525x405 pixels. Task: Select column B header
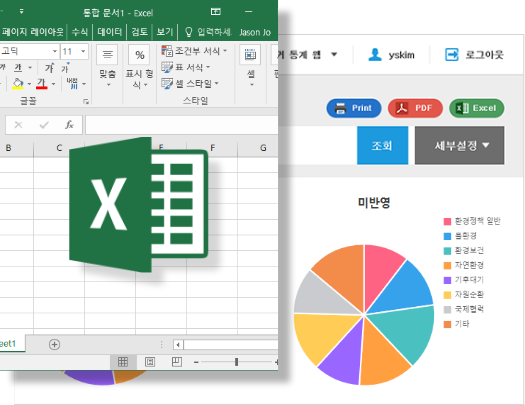pyautogui.click(x=17, y=148)
